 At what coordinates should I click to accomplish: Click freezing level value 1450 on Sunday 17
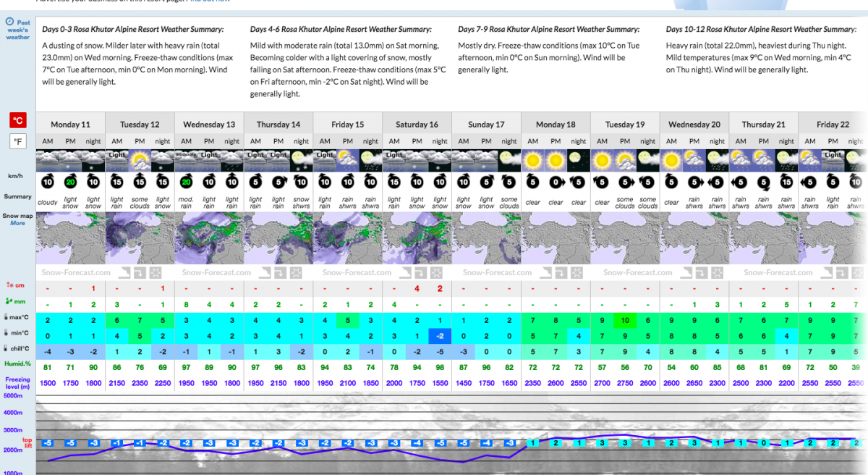coord(463,382)
